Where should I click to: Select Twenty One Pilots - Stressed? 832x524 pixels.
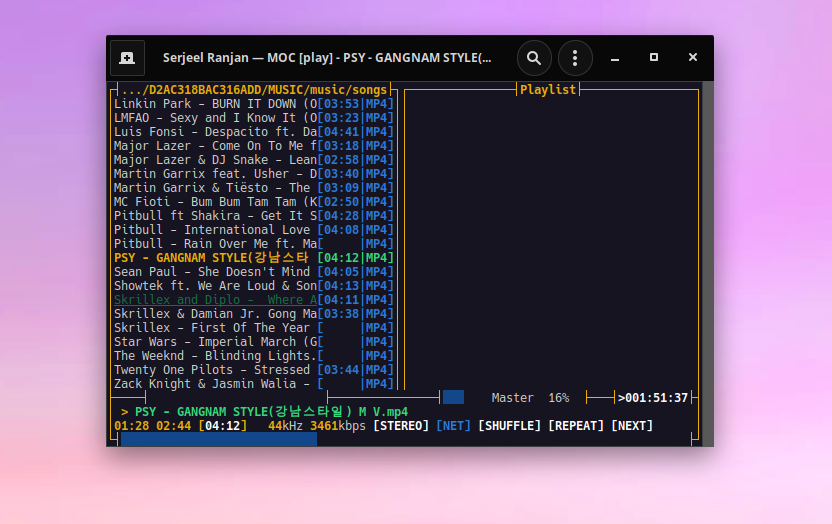[254, 370]
